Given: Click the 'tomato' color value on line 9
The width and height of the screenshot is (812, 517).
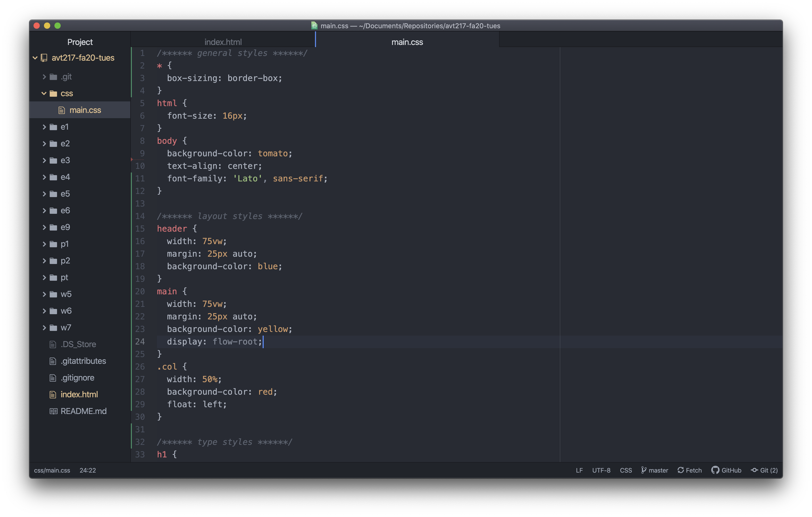Looking at the screenshot, I should point(273,153).
